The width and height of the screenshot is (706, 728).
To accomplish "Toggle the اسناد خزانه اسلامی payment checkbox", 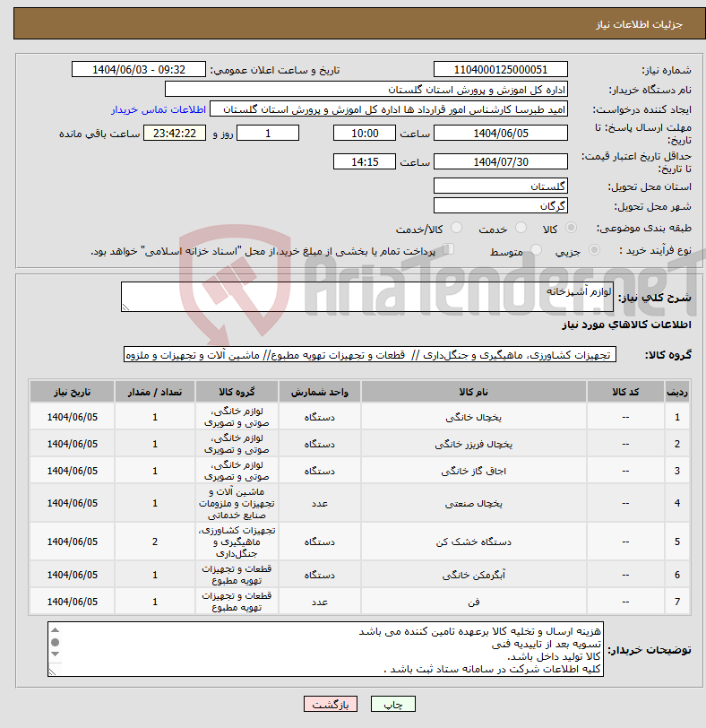I will [x=449, y=249].
